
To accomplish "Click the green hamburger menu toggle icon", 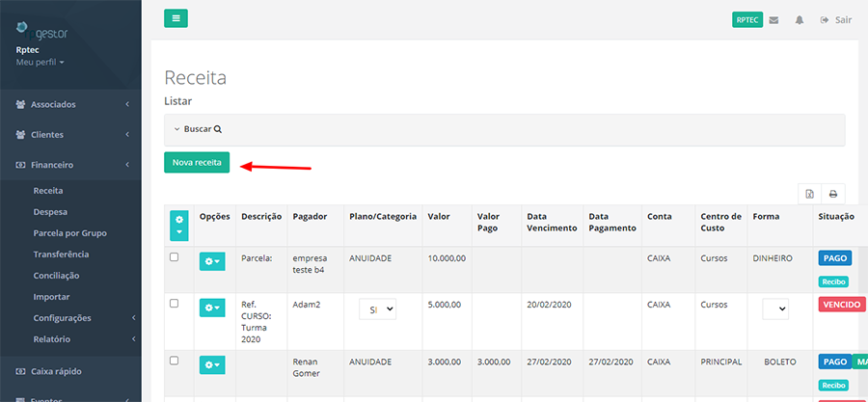I will pos(176,18).
